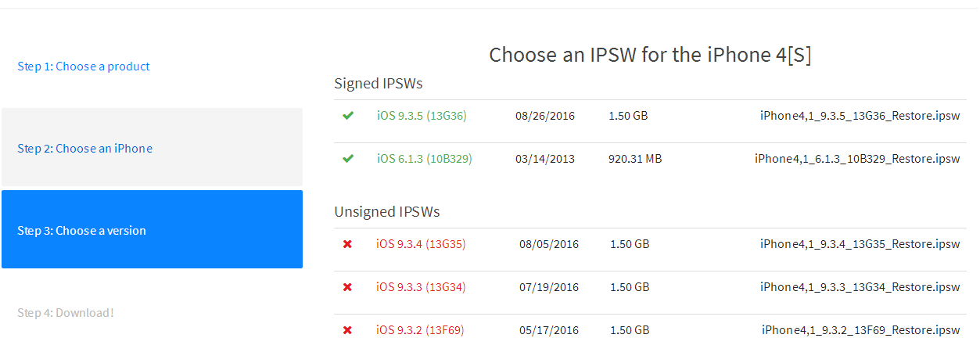This screenshot has width=980, height=356.
Task: Go to Step 1: Choose a product
Action: click(x=84, y=67)
